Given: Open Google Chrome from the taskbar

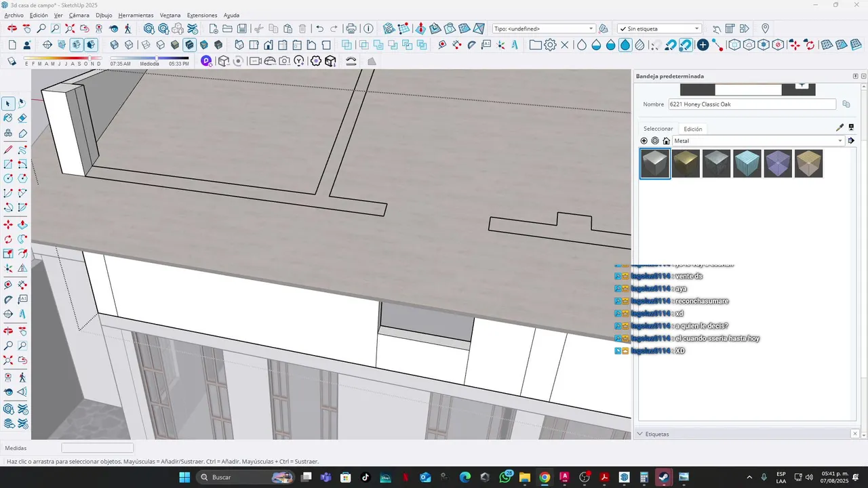Looking at the screenshot, I should [545, 477].
